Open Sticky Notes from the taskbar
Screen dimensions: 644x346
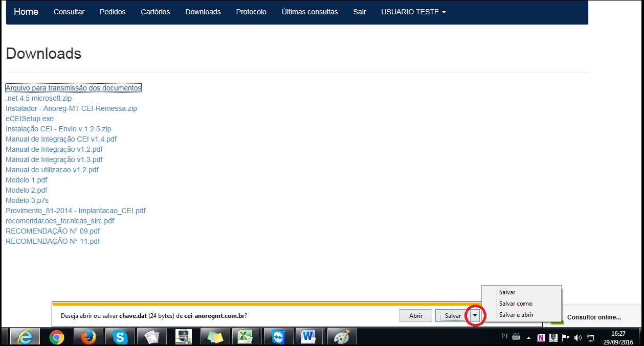point(215,337)
